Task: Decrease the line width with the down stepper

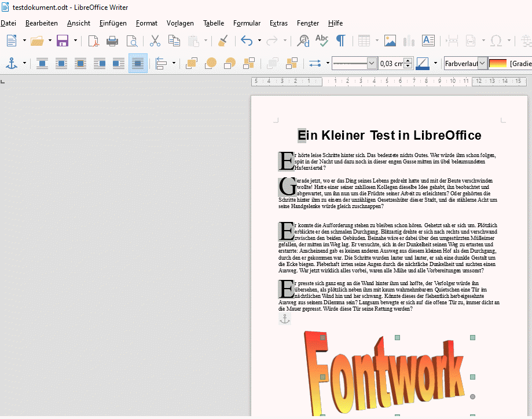Action: [408, 66]
